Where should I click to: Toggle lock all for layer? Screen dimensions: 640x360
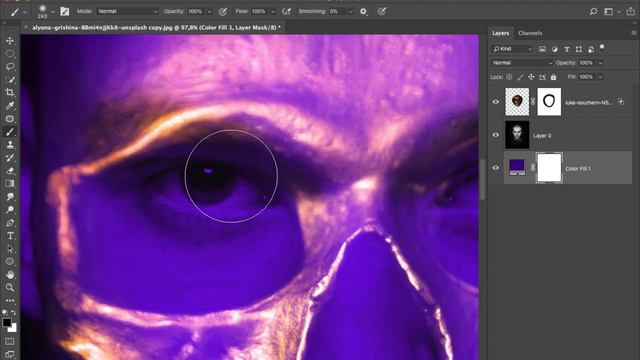coord(553,77)
